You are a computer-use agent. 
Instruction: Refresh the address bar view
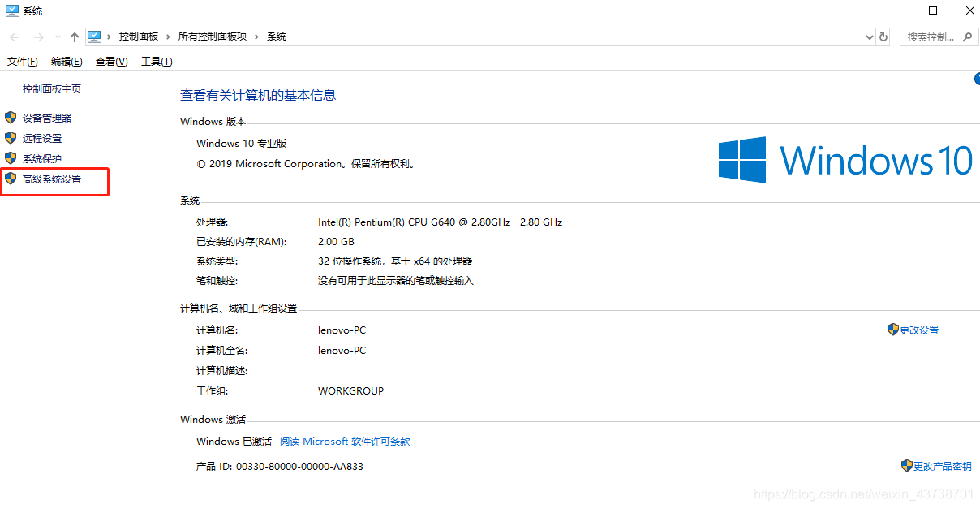click(x=883, y=37)
